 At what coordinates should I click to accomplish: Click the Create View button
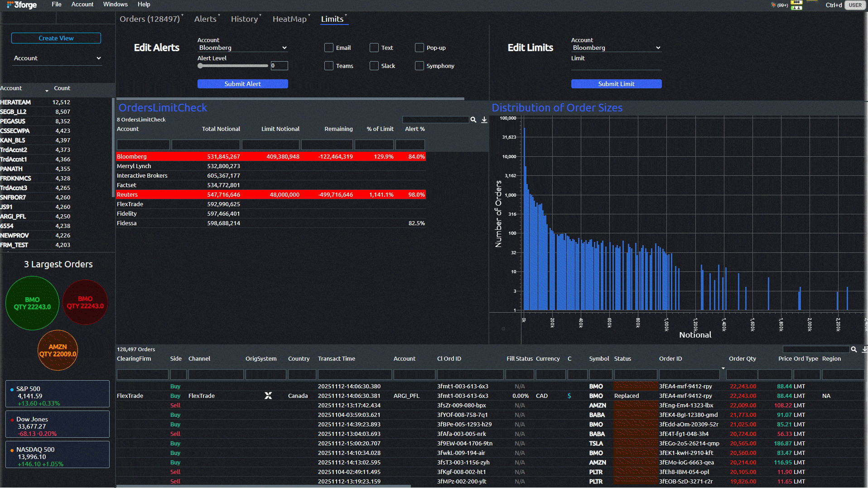(56, 39)
